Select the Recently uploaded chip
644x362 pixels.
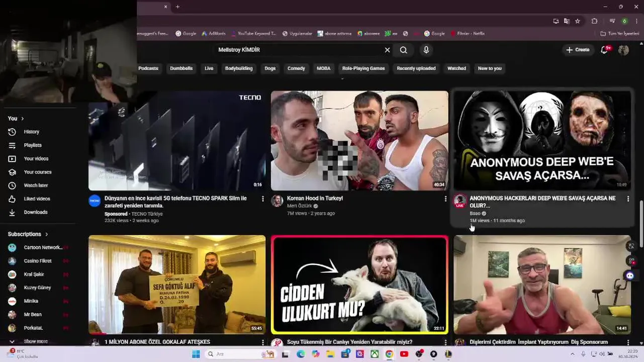click(416, 68)
